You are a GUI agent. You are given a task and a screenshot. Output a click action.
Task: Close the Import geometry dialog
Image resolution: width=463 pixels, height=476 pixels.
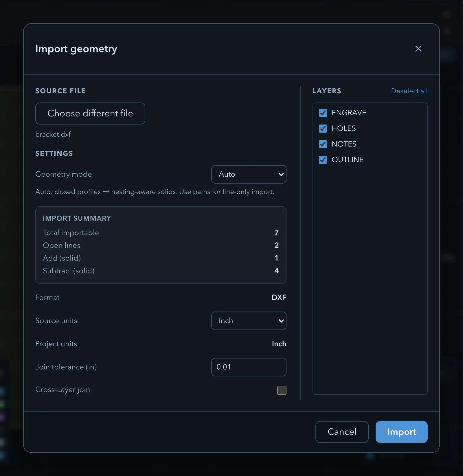tap(418, 49)
